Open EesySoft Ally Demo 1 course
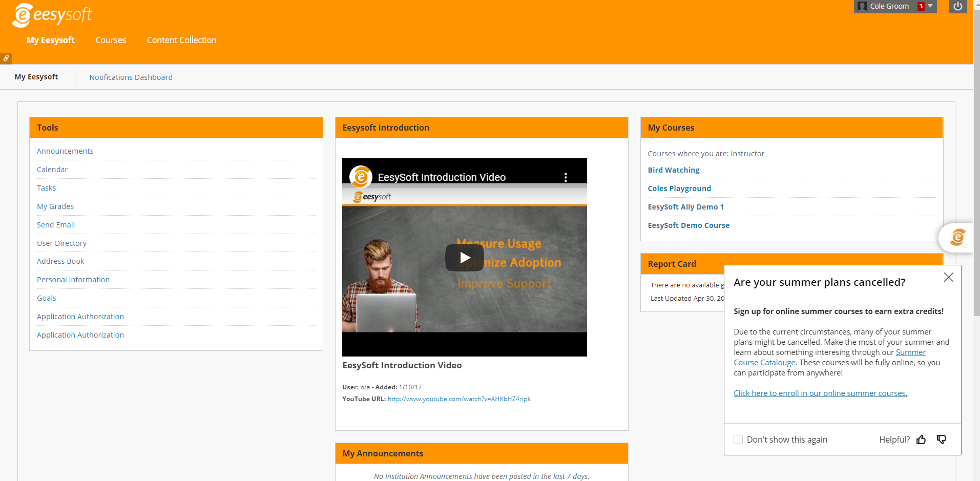This screenshot has width=980, height=481. pos(686,207)
